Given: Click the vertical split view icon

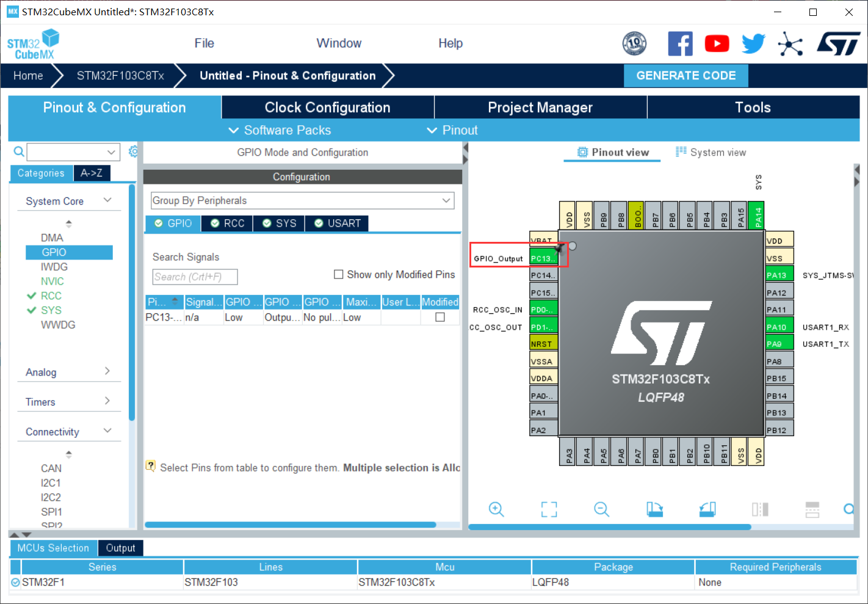Looking at the screenshot, I should tap(760, 509).
